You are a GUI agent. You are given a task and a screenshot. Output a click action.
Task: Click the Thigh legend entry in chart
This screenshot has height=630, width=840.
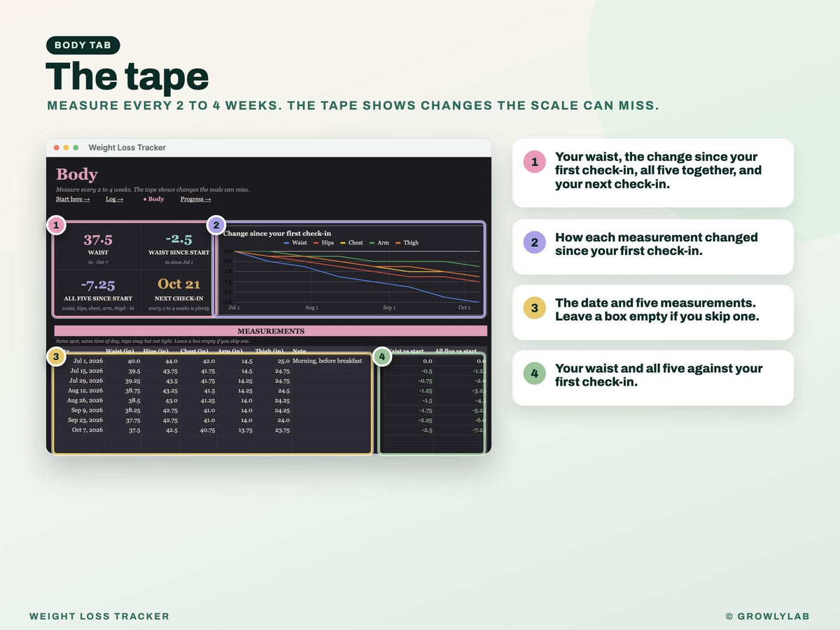click(407, 242)
